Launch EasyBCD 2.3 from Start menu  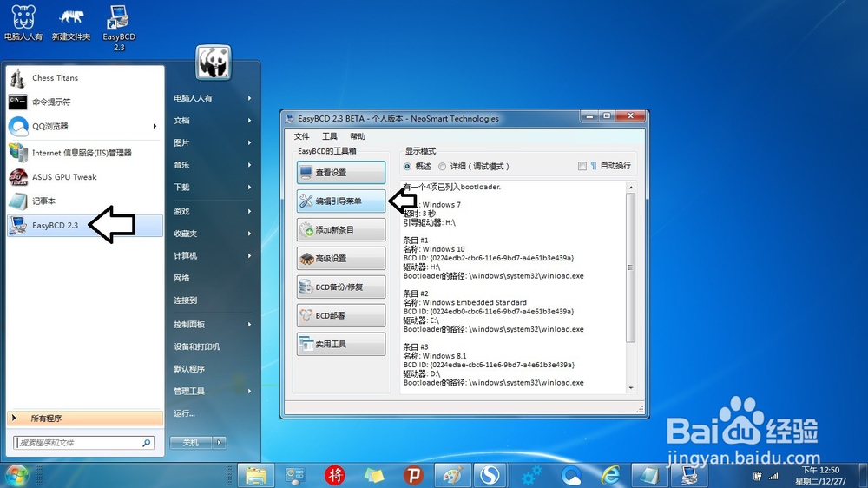pyautogui.click(x=85, y=226)
